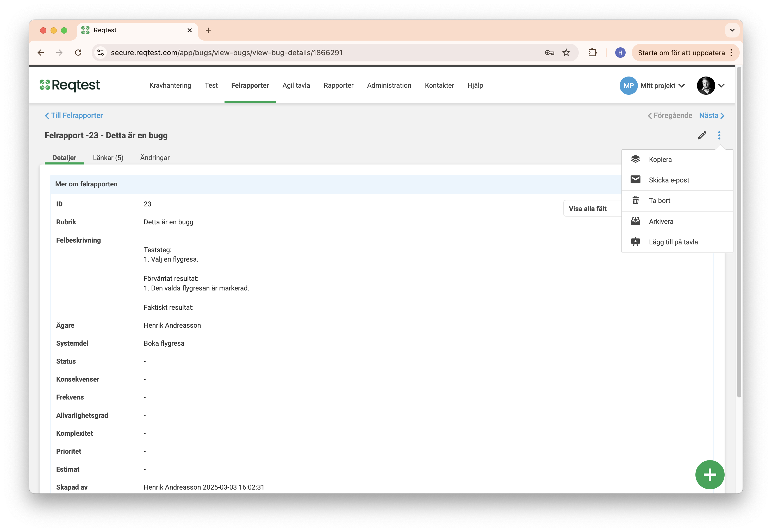This screenshot has width=772, height=532.
Task: Go to the next report with Nästa
Action: point(712,115)
